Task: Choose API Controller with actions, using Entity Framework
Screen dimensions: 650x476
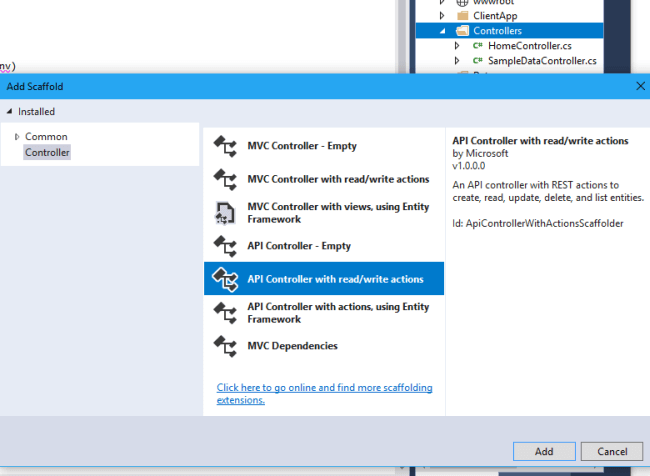Action: point(324,313)
